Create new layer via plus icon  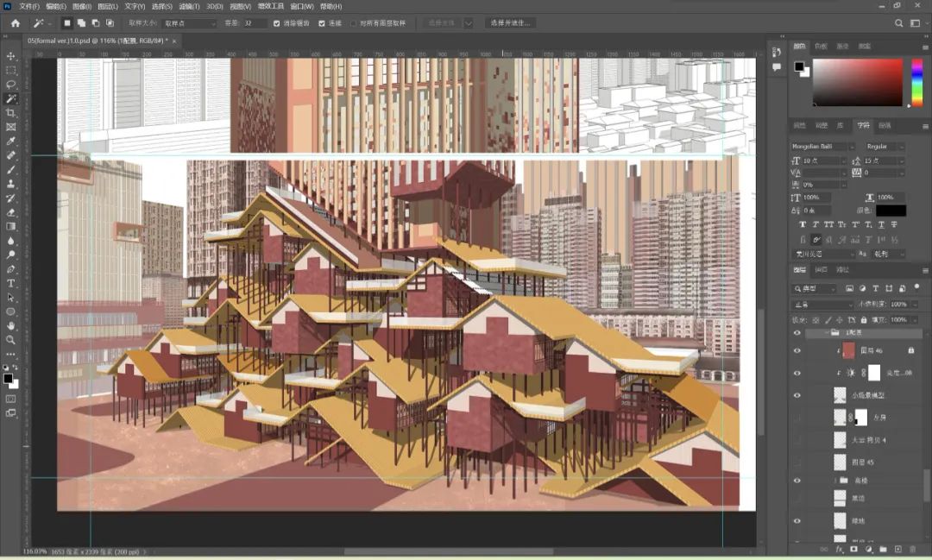pyautogui.click(x=898, y=550)
